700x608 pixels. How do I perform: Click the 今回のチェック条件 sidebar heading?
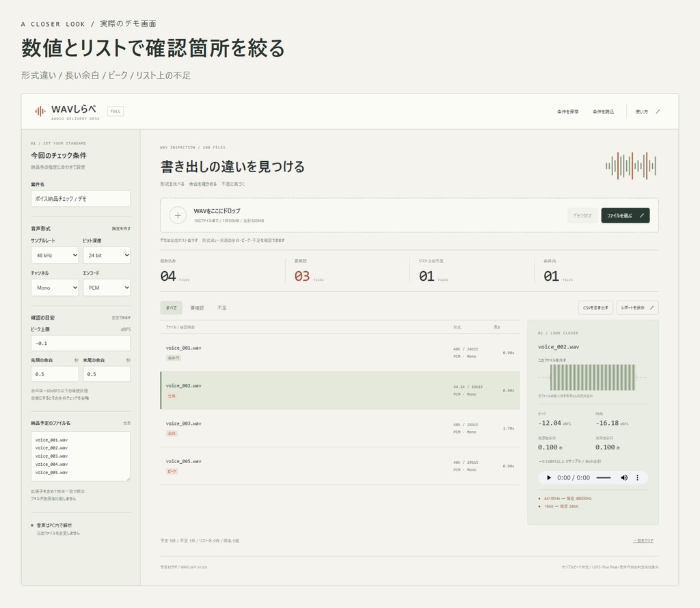tap(59, 155)
